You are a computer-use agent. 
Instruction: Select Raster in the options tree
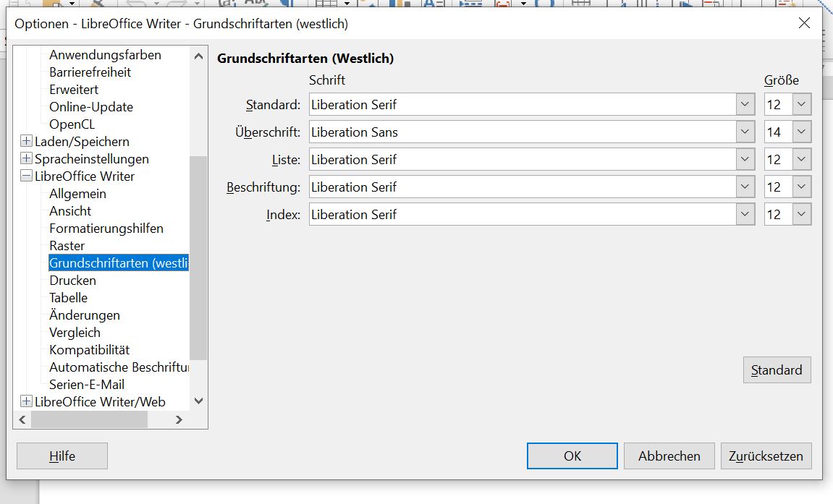pyautogui.click(x=67, y=246)
